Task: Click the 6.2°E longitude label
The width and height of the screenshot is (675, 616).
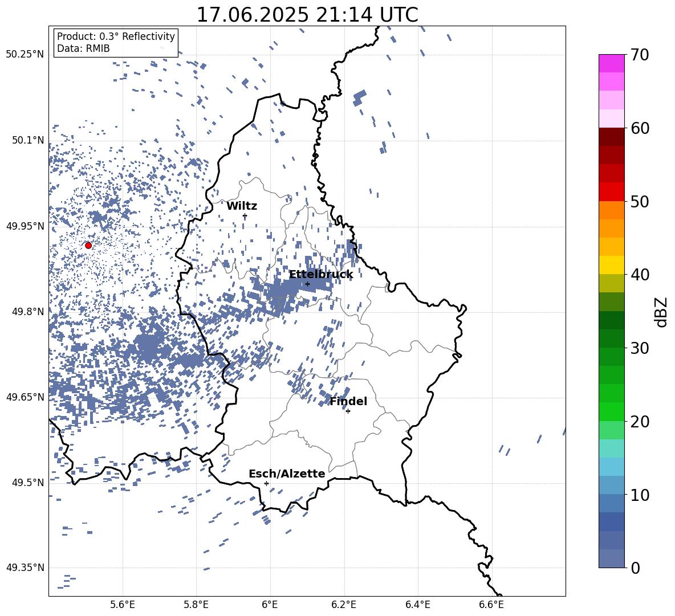Action: click(344, 605)
